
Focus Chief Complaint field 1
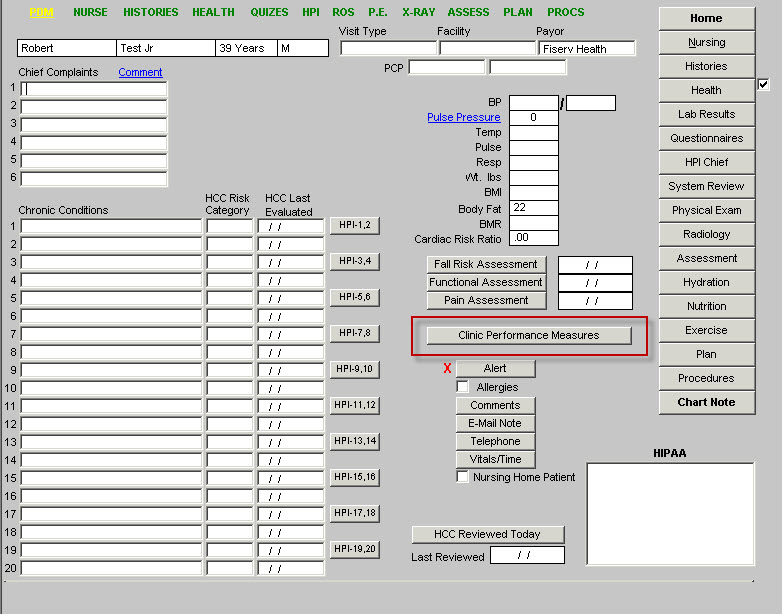click(94, 89)
